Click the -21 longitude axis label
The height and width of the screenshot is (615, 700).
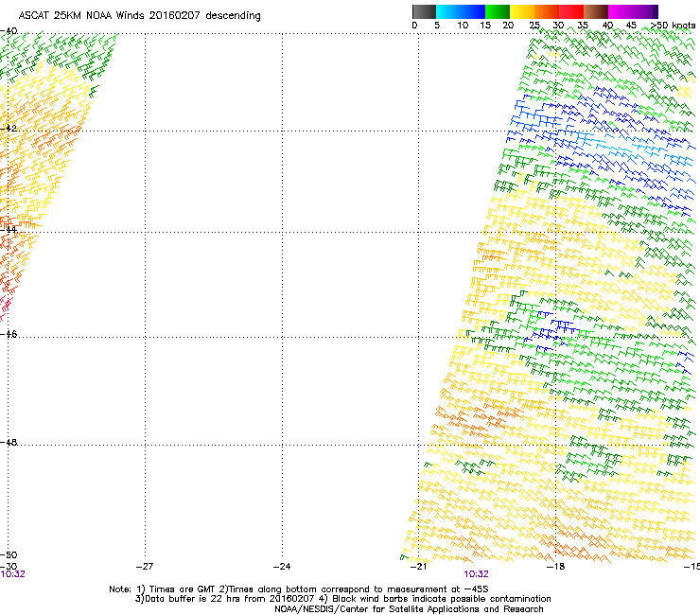tap(418, 567)
